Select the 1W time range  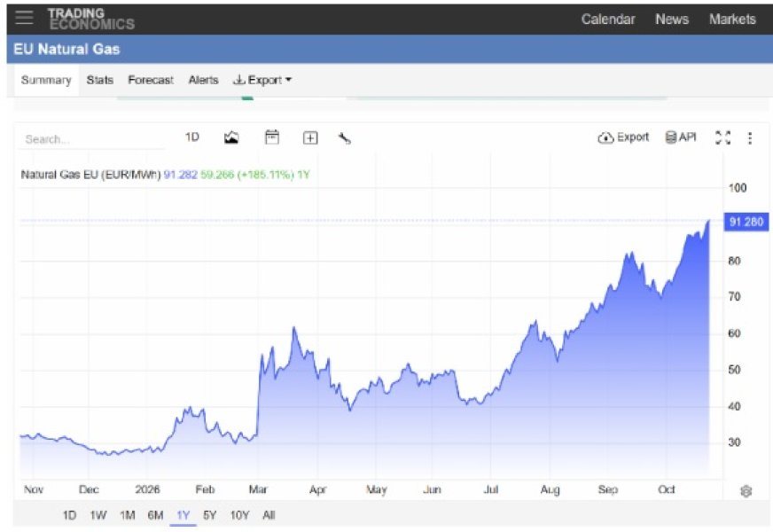click(x=98, y=515)
